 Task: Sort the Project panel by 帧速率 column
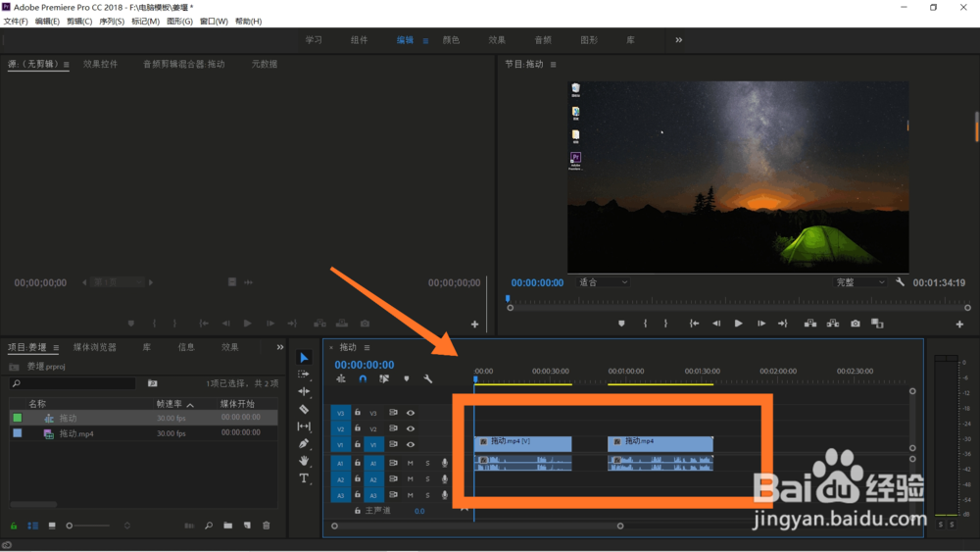click(x=170, y=404)
